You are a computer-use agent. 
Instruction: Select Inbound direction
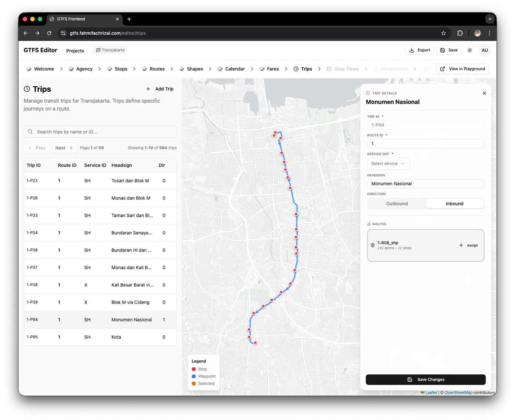click(x=454, y=204)
